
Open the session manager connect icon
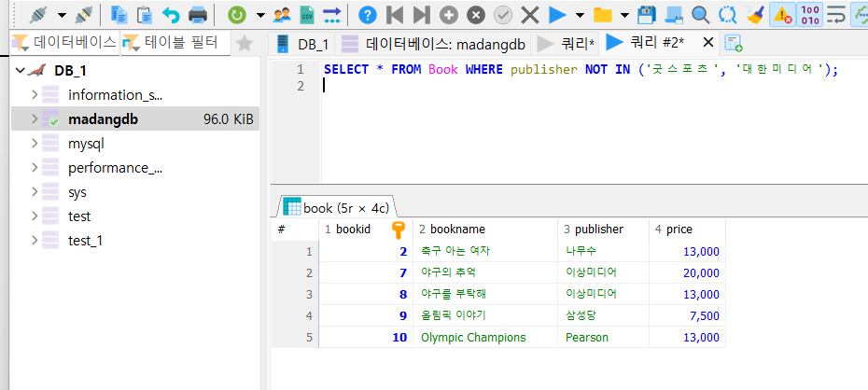39,15
